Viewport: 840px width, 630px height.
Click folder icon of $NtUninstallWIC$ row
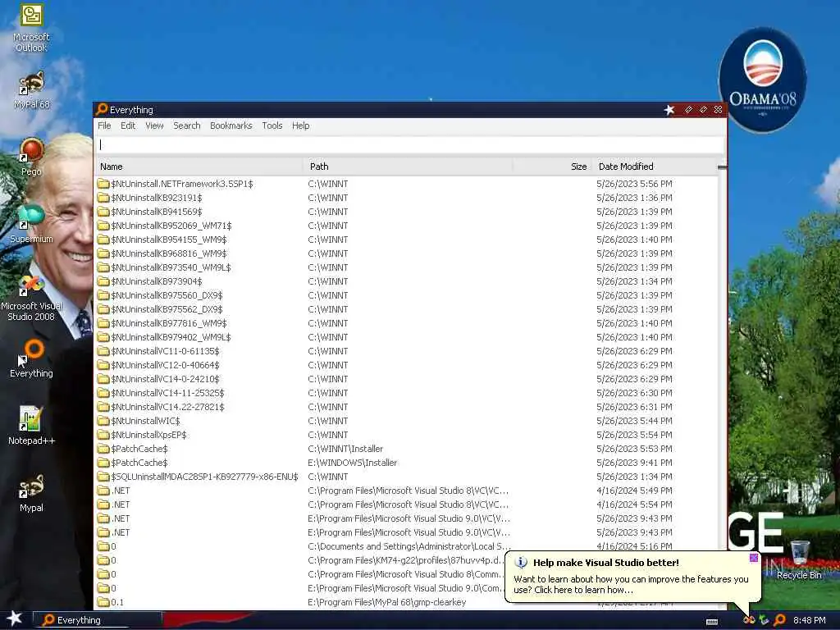click(x=103, y=421)
